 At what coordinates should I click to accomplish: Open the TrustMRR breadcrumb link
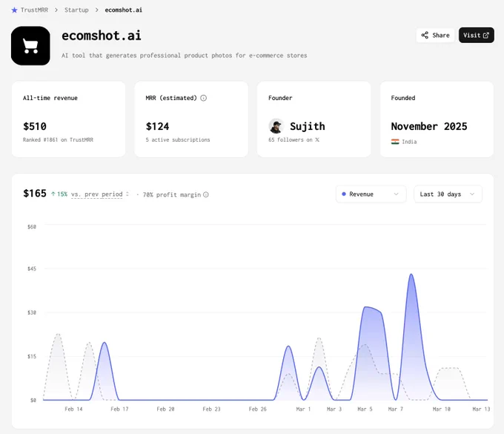click(34, 10)
